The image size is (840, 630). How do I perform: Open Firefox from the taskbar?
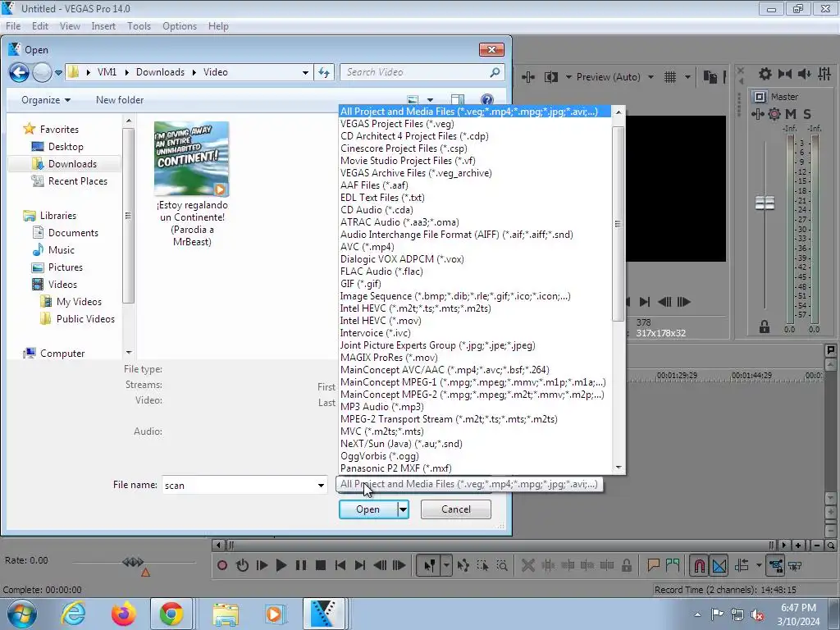tap(123, 614)
